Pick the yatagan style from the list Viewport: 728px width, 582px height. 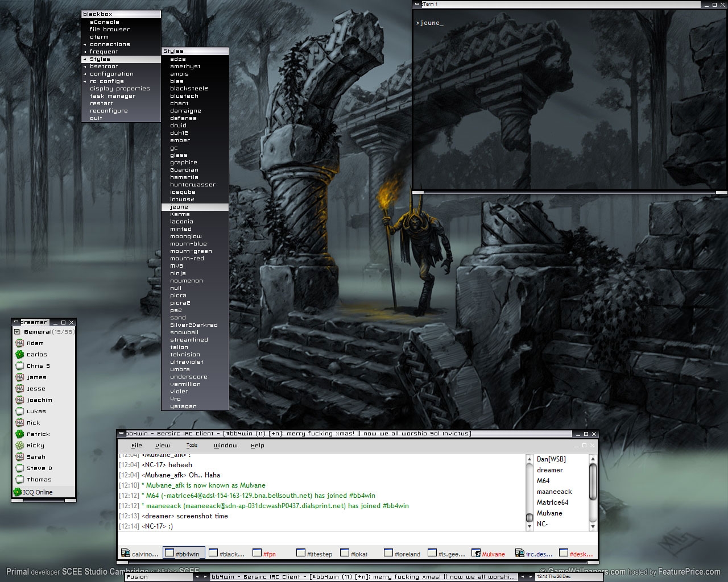(x=195, y=406)
